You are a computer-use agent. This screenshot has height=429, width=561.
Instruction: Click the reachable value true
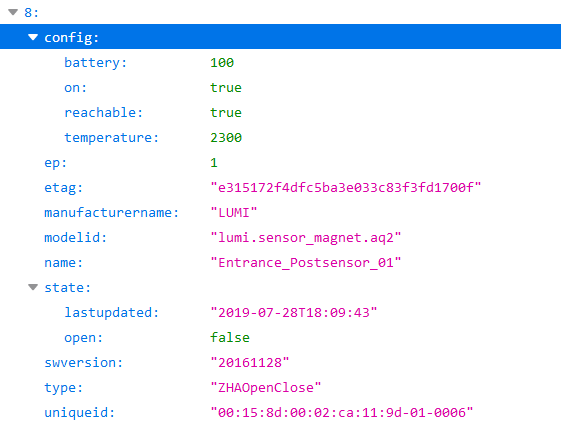tap(226, 113)
